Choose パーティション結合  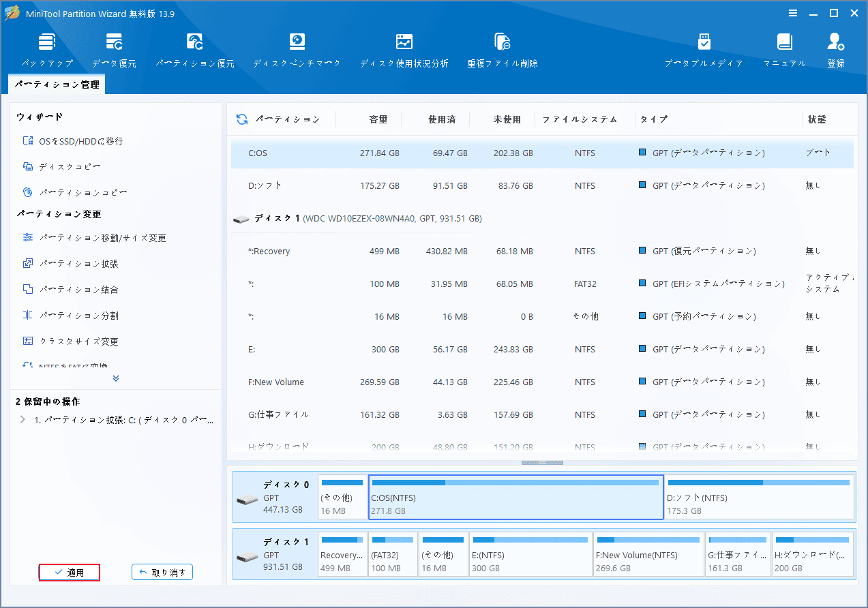point(70,290)
